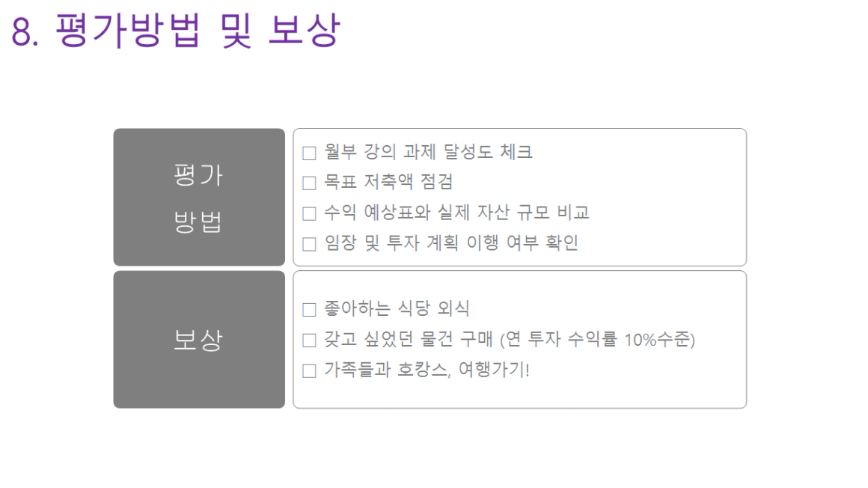Image resolution: width=868 pixels, height=488 pixels.
Task: Click the parenthetical 연 투자 수익률 10%수준
Action: pos(598,339)
